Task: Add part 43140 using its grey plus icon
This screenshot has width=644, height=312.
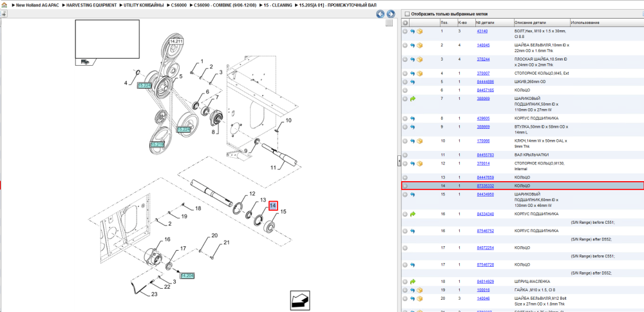Action: [x=405, y=31]
